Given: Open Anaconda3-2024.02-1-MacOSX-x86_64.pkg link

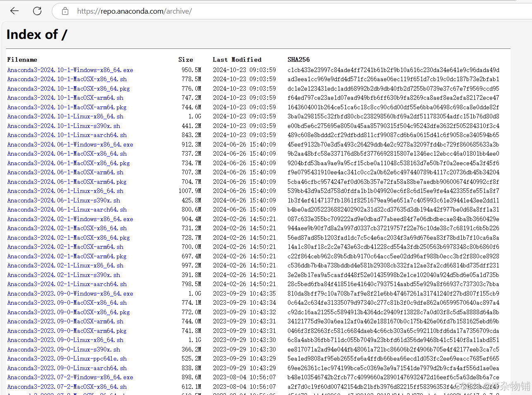Looking at the screenshot, I should (x=68, y=238).
